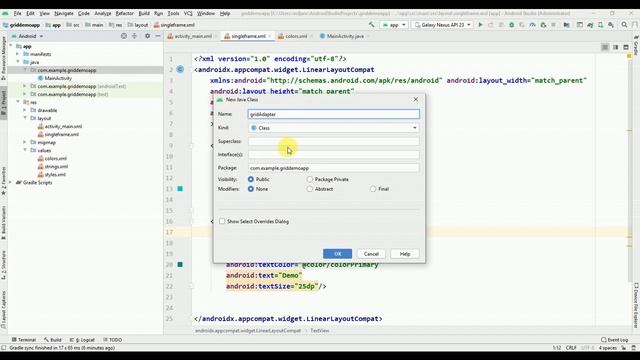
Task: Open the Build Variants side panel
Action: click(x=4, y=222)
